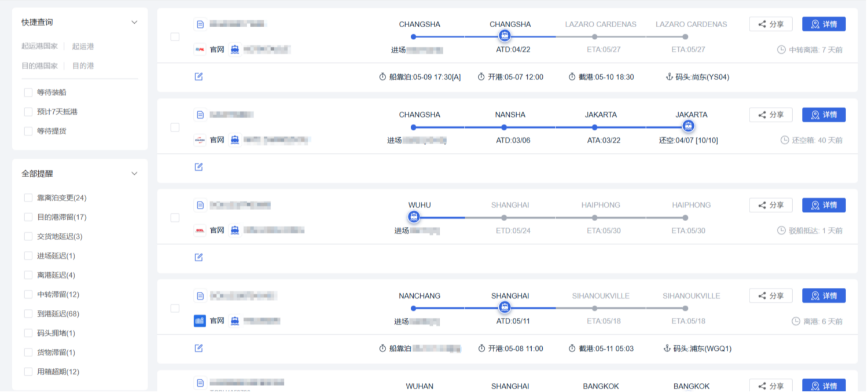Open document icon in Sihanoukville shipment card

(200, 296)
